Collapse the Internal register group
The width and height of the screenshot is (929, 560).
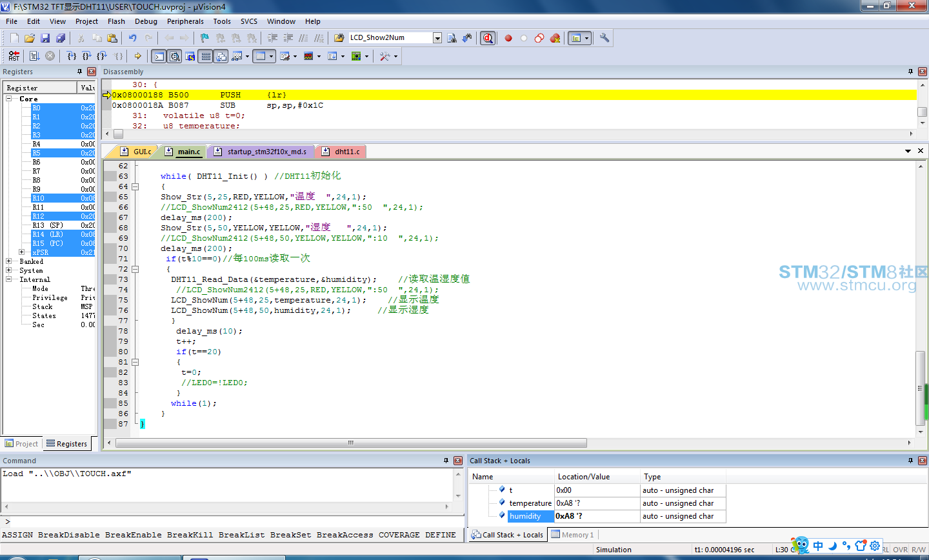(x=9, y=279)
